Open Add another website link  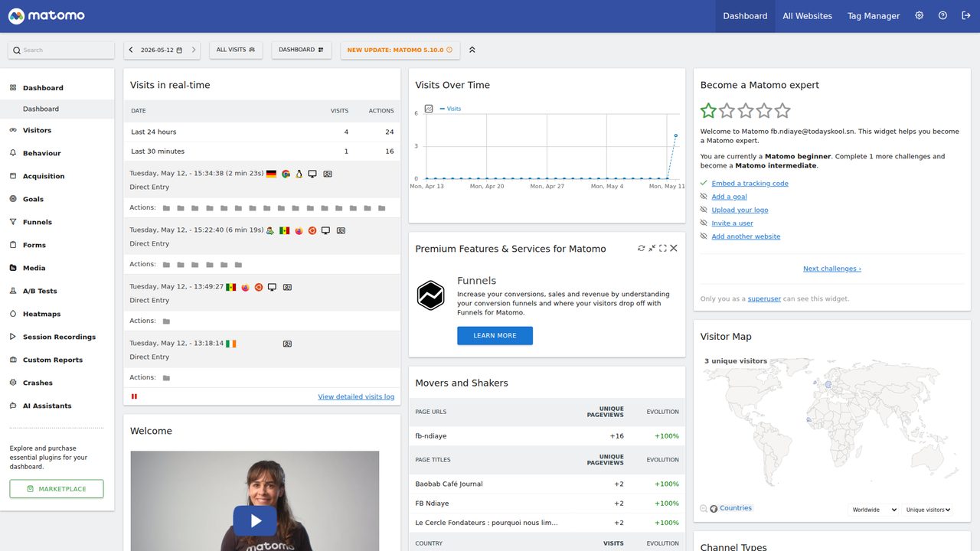[746, 236]
